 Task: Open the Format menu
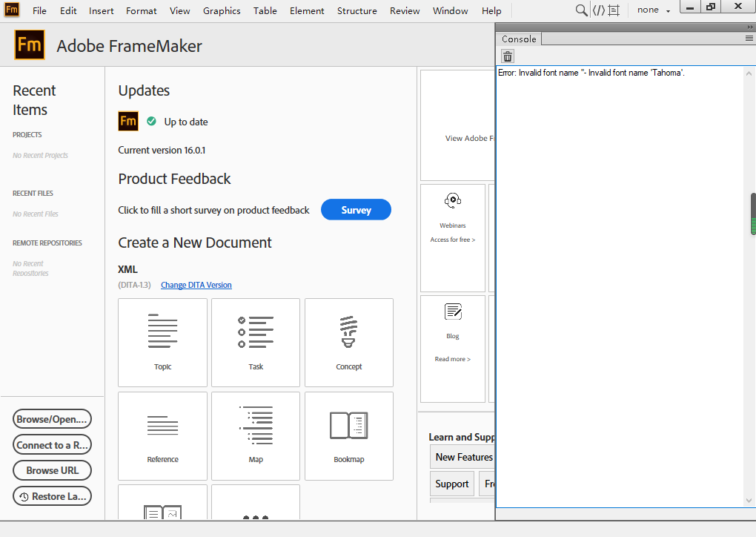pos(142,10)
